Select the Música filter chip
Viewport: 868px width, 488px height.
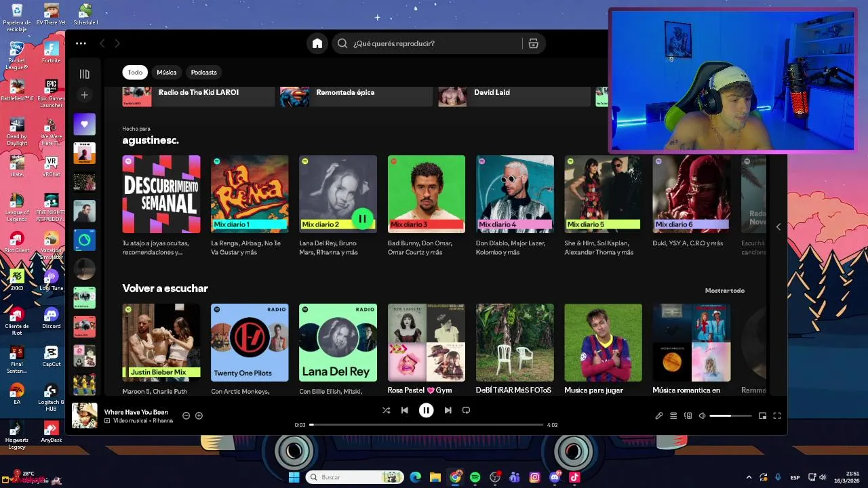coord(166,73)
